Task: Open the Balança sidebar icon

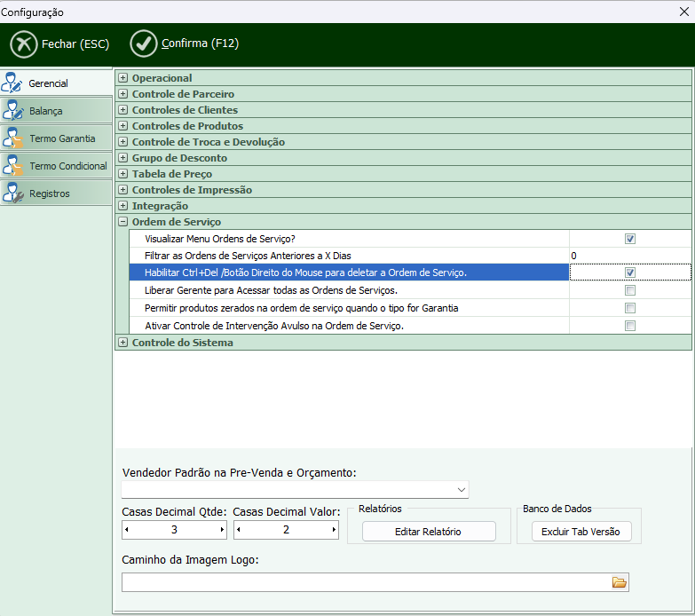Action: 13,111
